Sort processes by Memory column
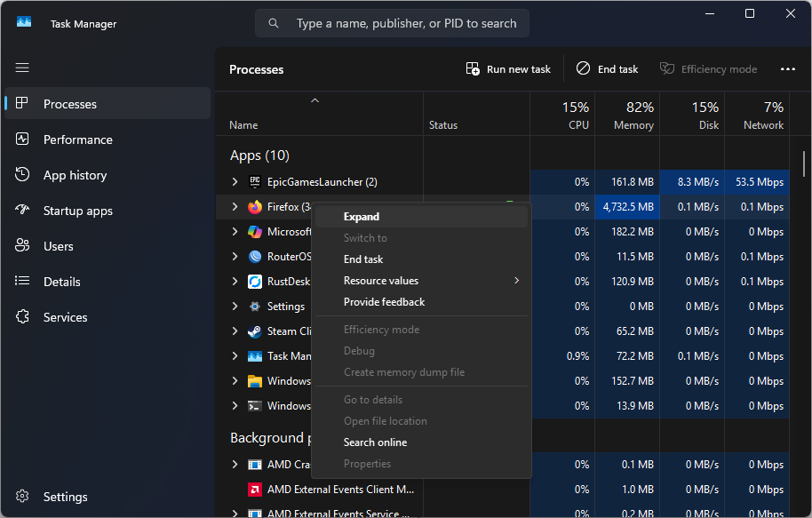The height and width of the screenshot is (518, 812). click(633, 116)
